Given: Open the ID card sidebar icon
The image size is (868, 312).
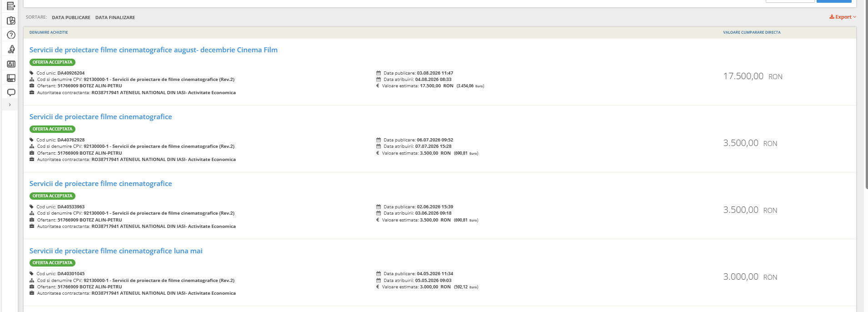Looking at the screenshot, I should click(11, 64).
